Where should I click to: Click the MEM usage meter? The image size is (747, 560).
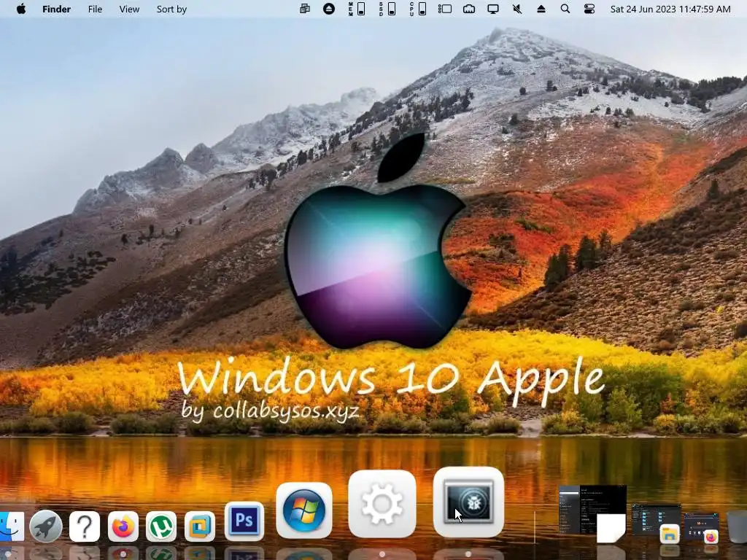[356, 9]
